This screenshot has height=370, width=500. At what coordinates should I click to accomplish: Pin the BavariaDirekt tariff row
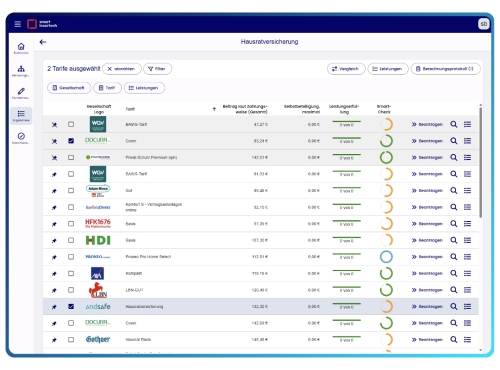point(54,207)
